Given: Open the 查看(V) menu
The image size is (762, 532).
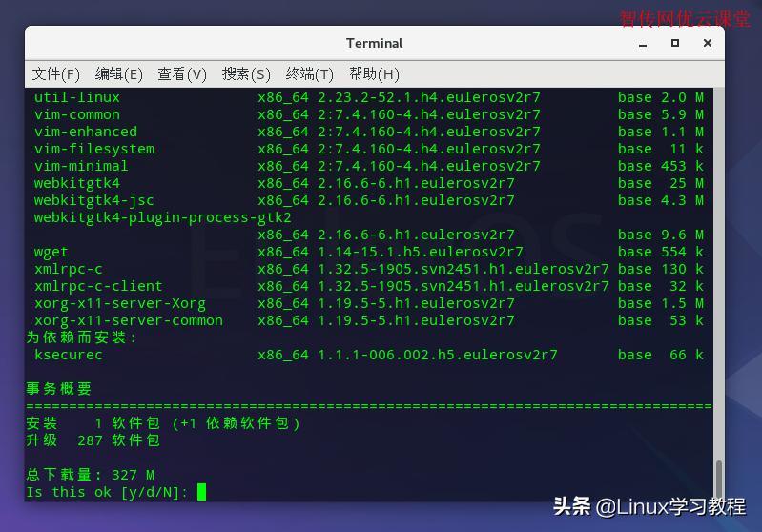Looking at the screenshot, I should [x=182, y=74].
